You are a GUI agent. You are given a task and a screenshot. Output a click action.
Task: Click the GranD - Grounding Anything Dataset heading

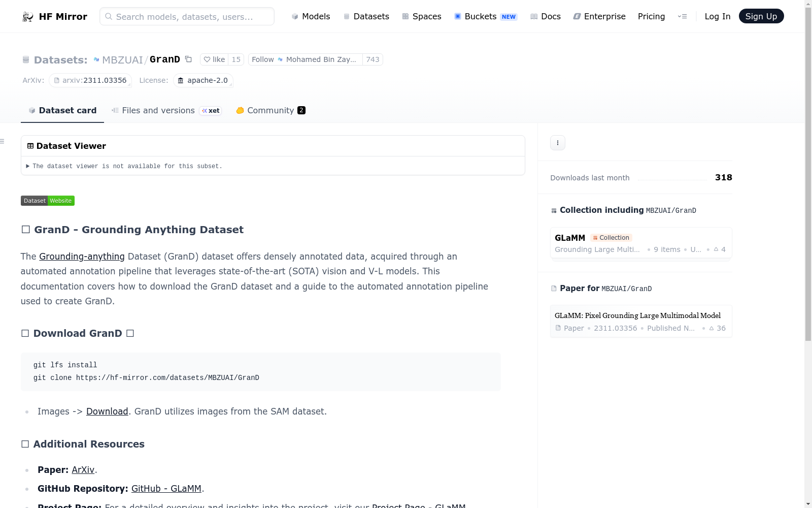click(132, 230)
